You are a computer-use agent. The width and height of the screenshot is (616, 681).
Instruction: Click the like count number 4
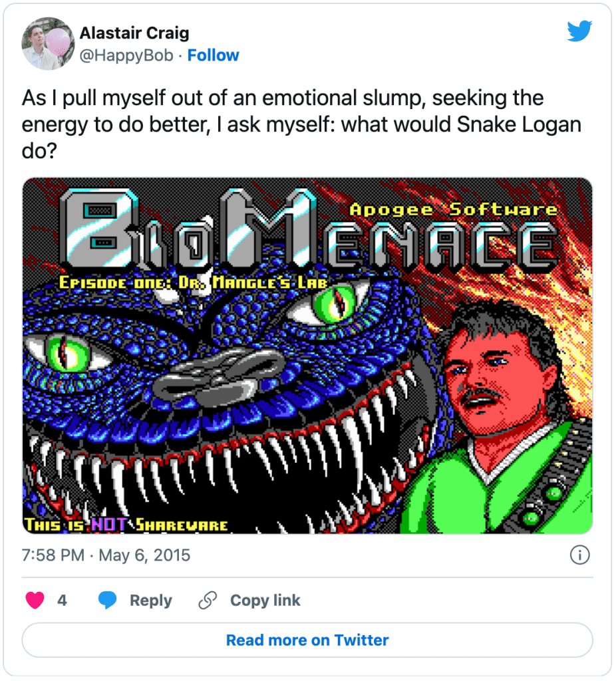62,601
